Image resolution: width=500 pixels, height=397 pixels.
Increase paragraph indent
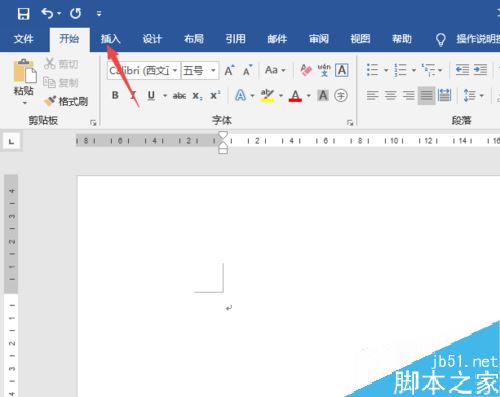tap(480, 70)
